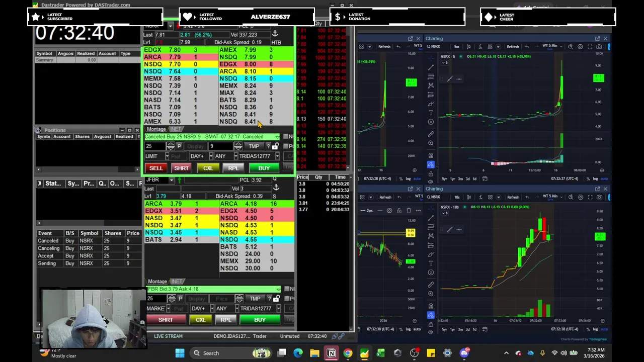Viewport: 644px width, 362px height.
Task: Click red SELL button in NSRX montage
Action: 156,168
